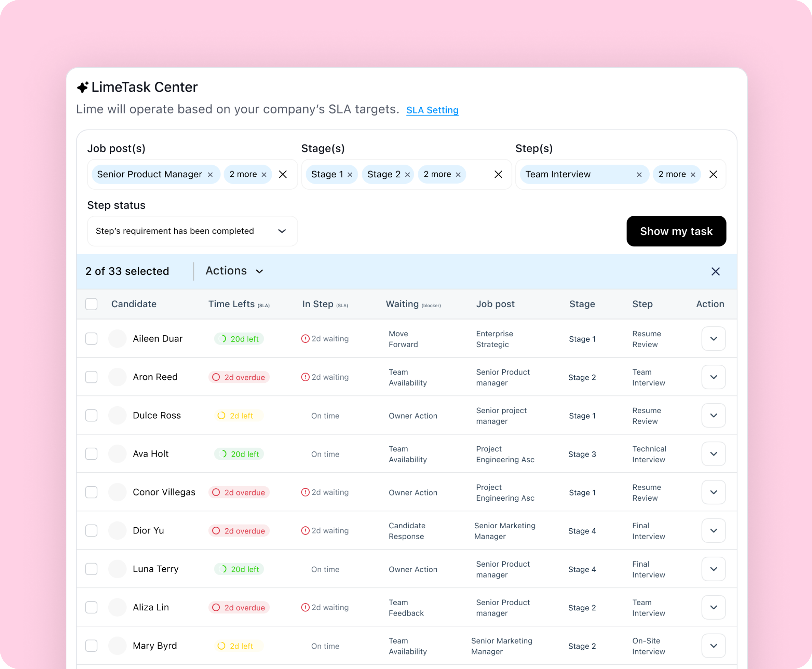Viewport: 812px width, 669px height.
Task: Clear all Step filters
Action: 713,175
